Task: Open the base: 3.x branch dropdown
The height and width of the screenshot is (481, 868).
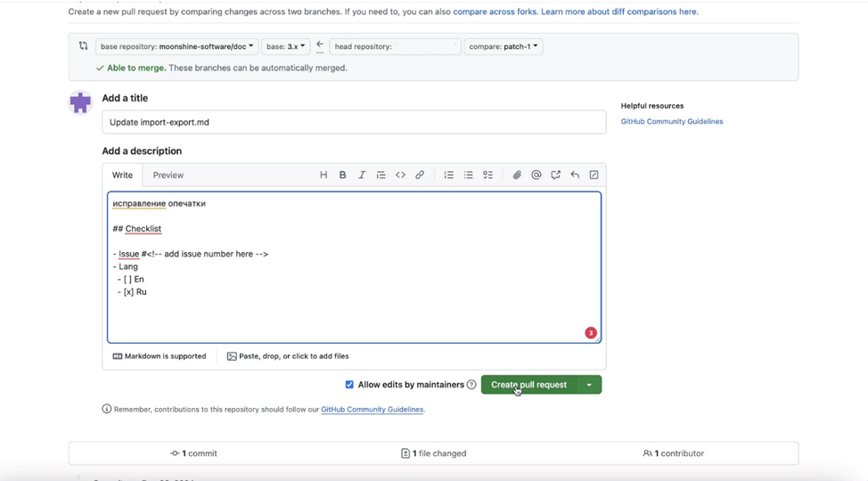Action: click(x=285, y=46)
